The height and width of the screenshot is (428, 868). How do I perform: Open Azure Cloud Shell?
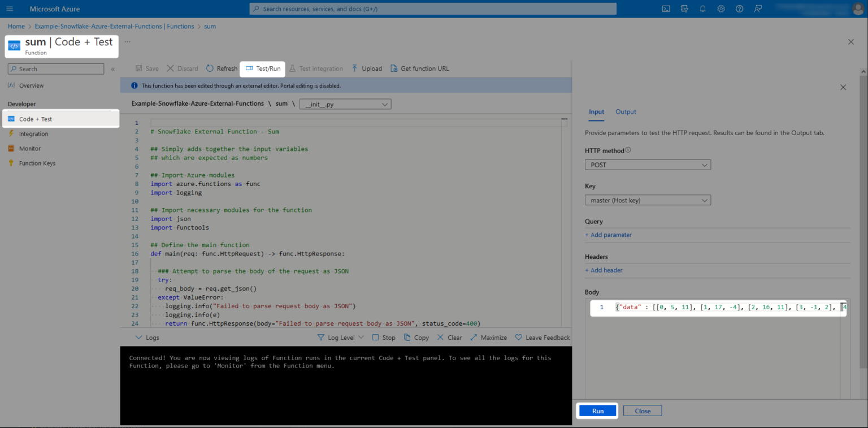(x=666, y=8)
